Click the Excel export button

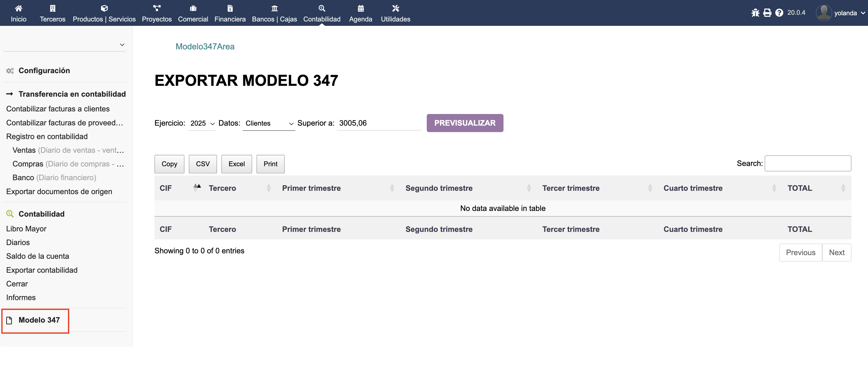237,164
